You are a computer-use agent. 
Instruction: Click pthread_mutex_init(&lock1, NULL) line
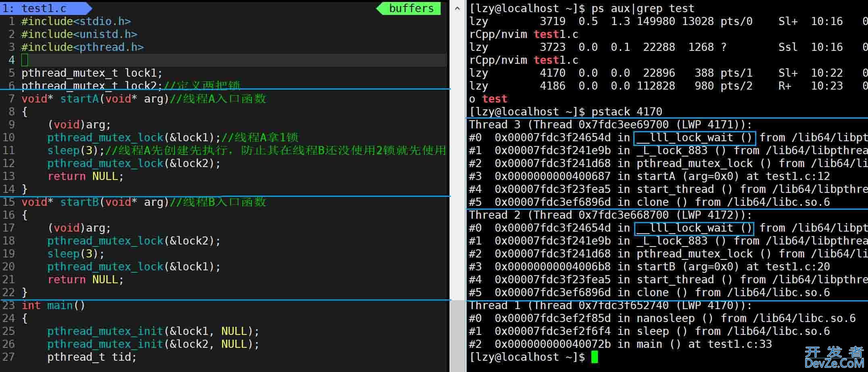click(x=153, y=331)
